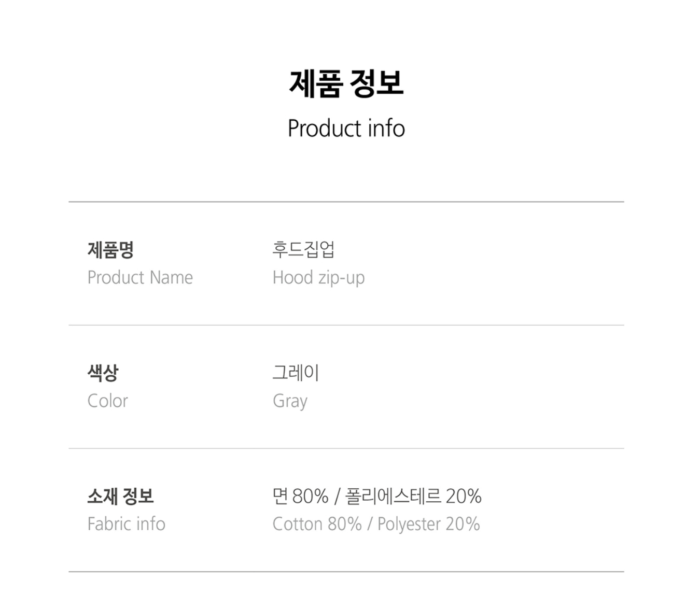Click the divider between 제품명 and 색상
Screen dimensions: 700x594
(346, 325)
